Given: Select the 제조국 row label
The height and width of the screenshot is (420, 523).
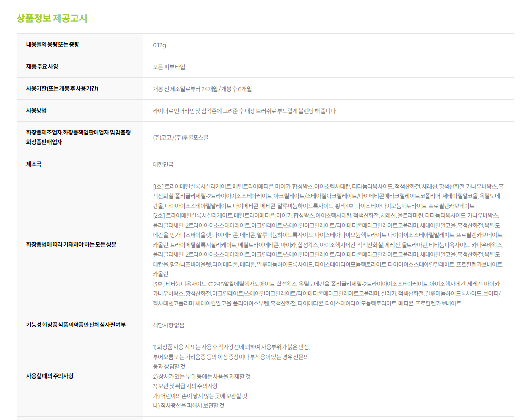Looking at the screenshot, I should coord(34,164).
